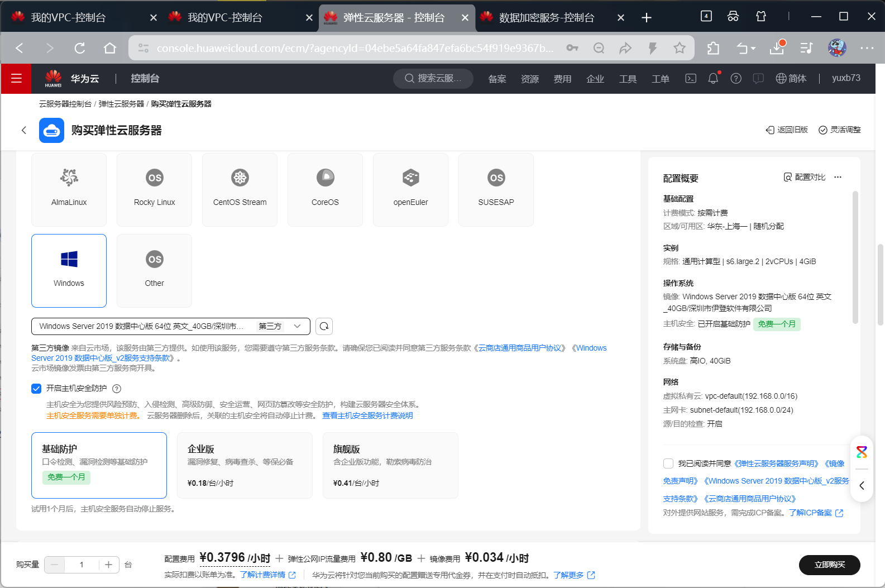Open browser extensions puzzle icon

(713, 49)
